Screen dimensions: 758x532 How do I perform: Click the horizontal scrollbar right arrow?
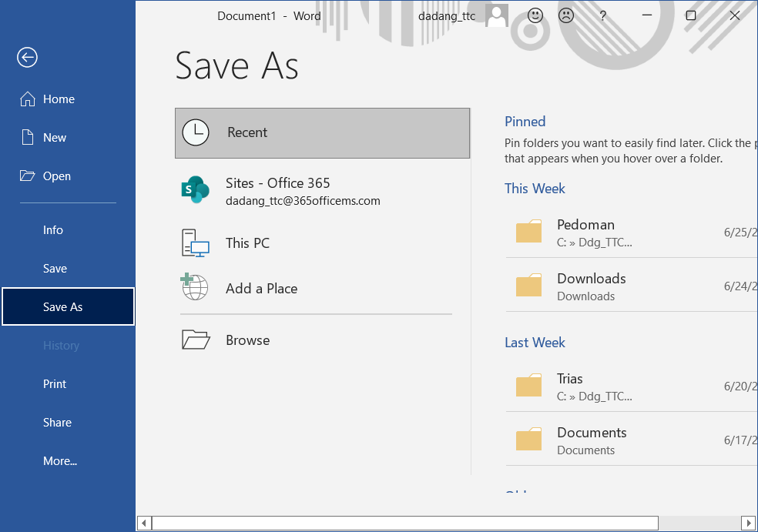(746, 524)
